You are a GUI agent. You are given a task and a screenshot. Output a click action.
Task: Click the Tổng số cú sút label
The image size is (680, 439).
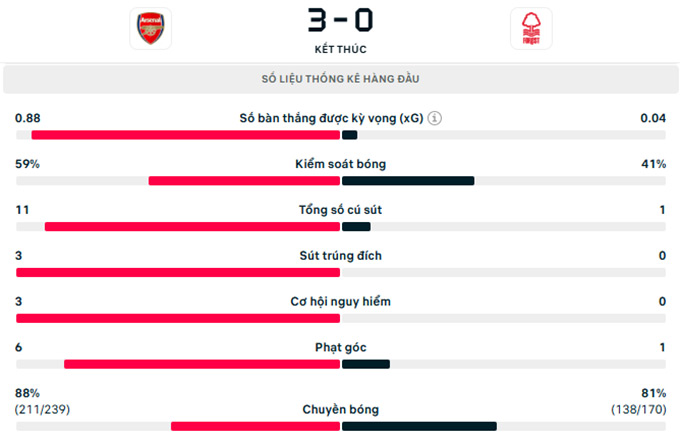click(340, 210)
